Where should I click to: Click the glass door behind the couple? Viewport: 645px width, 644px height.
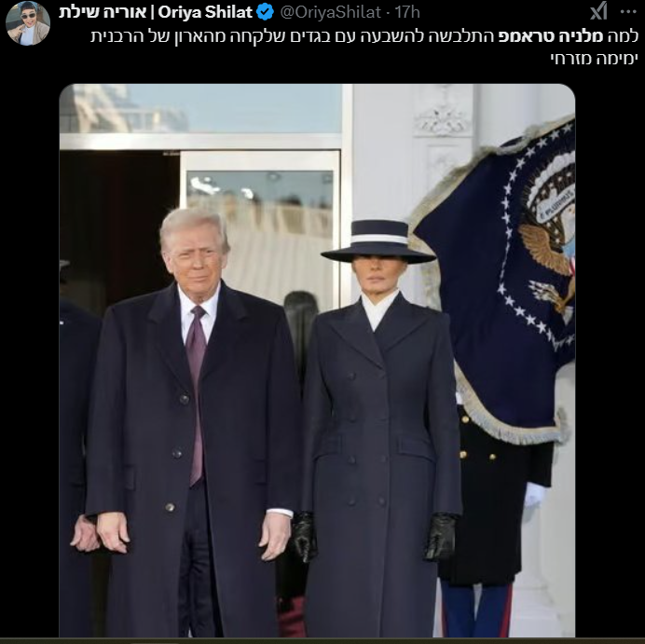[x=260, y=230]
